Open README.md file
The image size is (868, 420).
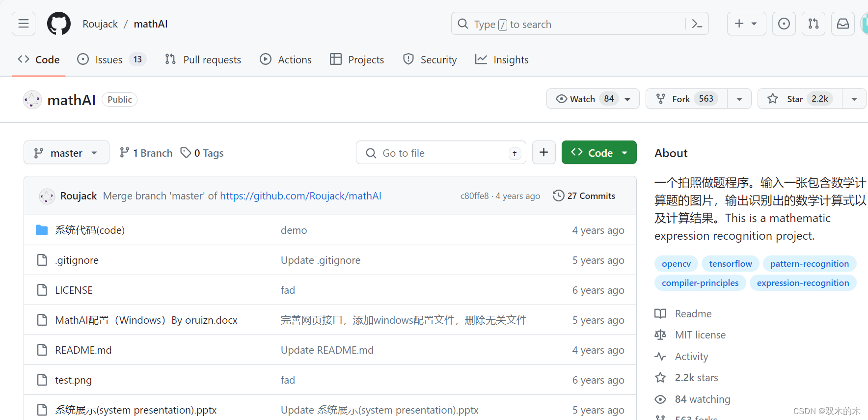(83, 350)
